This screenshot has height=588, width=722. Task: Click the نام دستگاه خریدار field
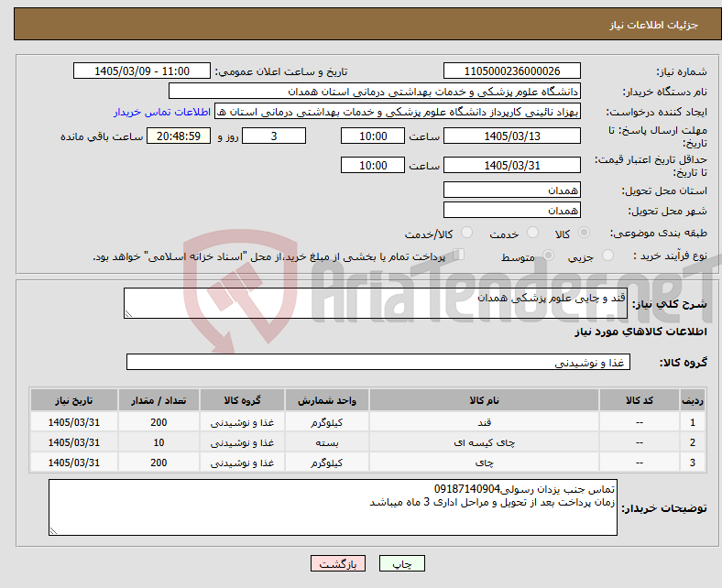click(375, 92)
